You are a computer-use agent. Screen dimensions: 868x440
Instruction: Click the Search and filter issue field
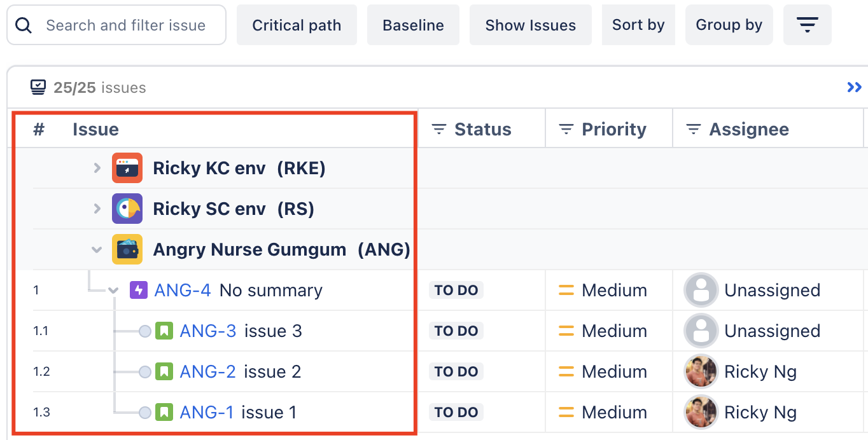[x=126, y=25]
